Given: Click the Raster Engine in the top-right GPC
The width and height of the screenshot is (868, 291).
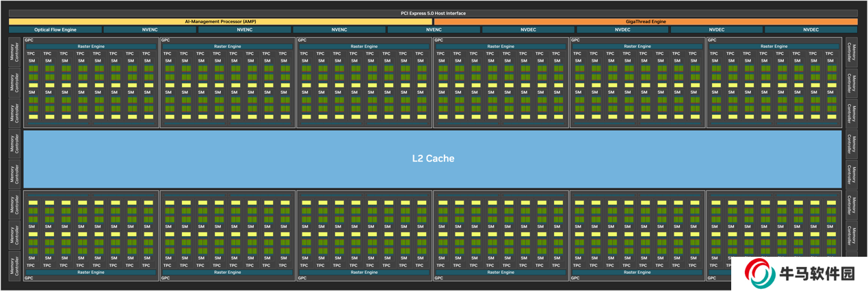Looking at the screenshot, I should point(774,47).
